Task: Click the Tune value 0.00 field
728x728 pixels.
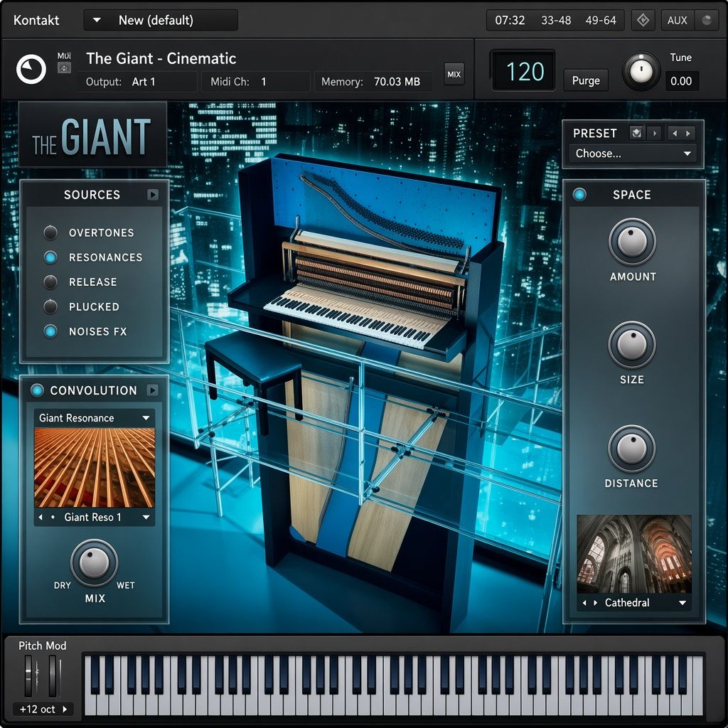Action: 681,81
